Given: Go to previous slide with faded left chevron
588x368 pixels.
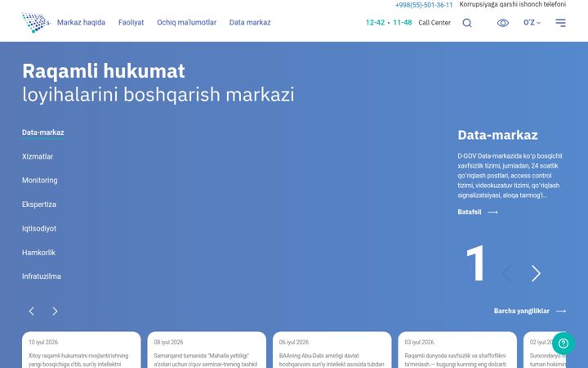Looking at the screenshot, I should click(507, 273).
